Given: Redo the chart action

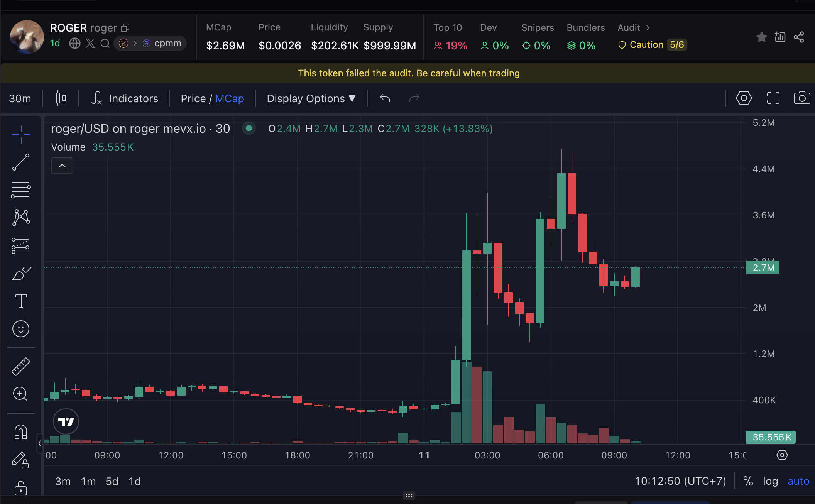Looking at the screenshot, I should (414, 98).
